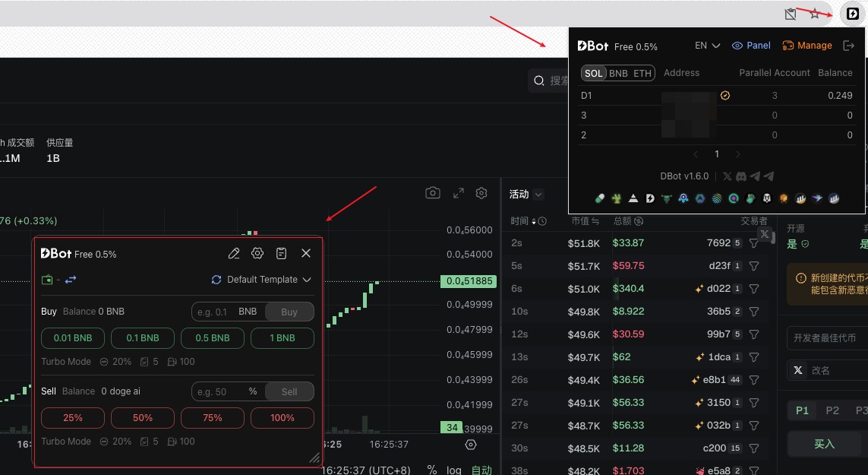Open the 活动 activity dropdown
Image resolution: width=868 pixels, height=475 pixels.
coord(526,195)
